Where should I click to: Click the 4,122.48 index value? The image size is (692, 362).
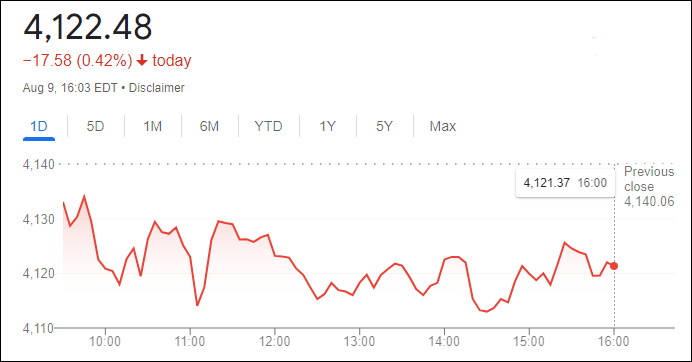click(87, 27)
